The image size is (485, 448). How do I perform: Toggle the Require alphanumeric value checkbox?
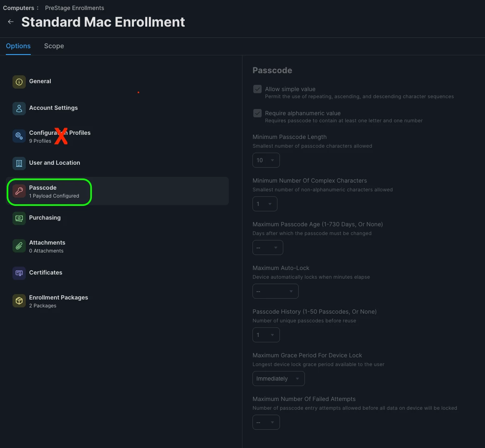257,113
